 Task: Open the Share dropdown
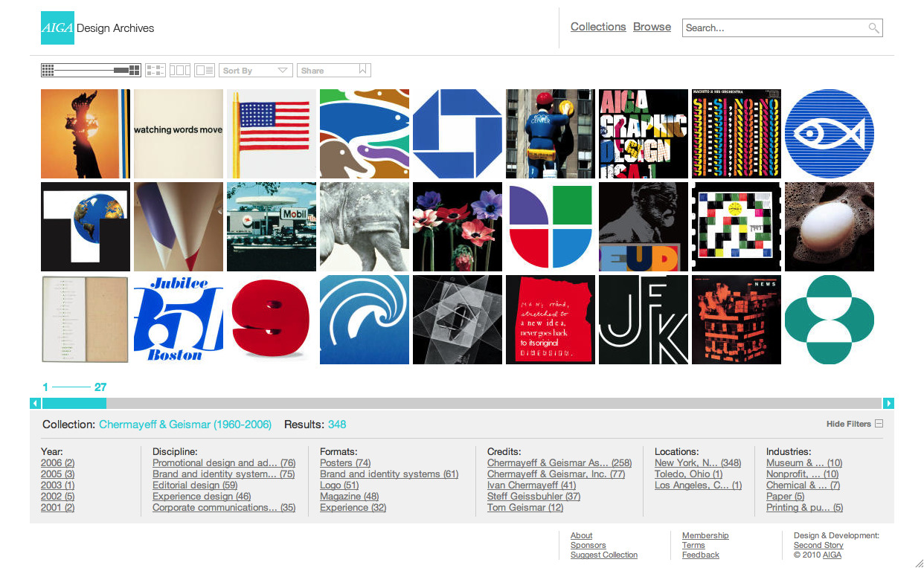(x=333, y=70)
